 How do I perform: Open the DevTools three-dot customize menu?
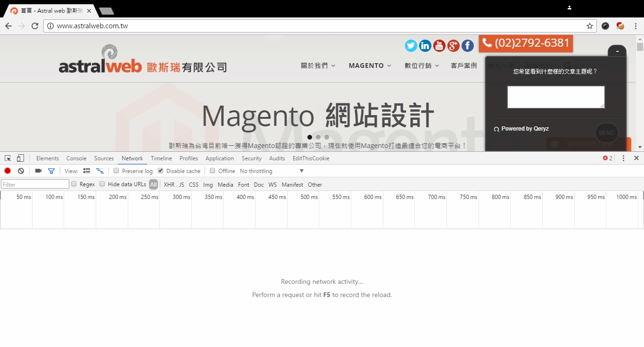pos(623,158)
